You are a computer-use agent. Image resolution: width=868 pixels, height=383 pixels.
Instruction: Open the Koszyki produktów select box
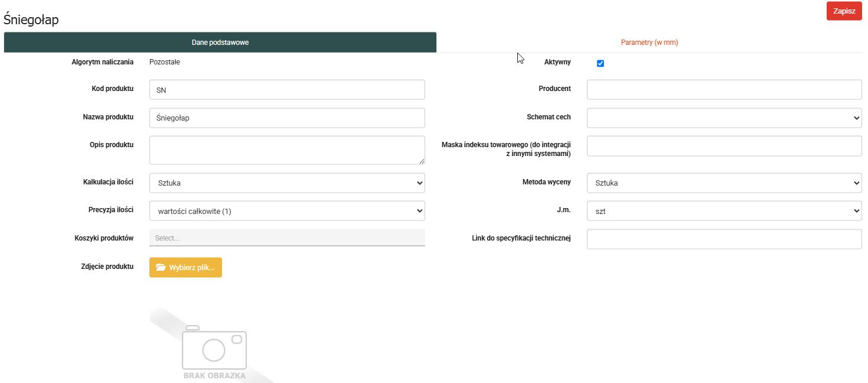pos(287,238)
